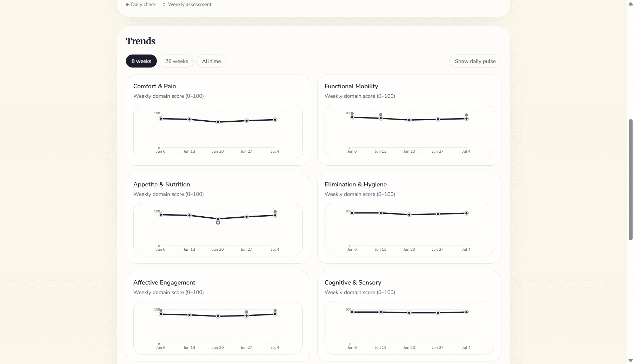Click the Comfort & Pain chart title
Screen dimensions: 634x364
coord(154,86)
